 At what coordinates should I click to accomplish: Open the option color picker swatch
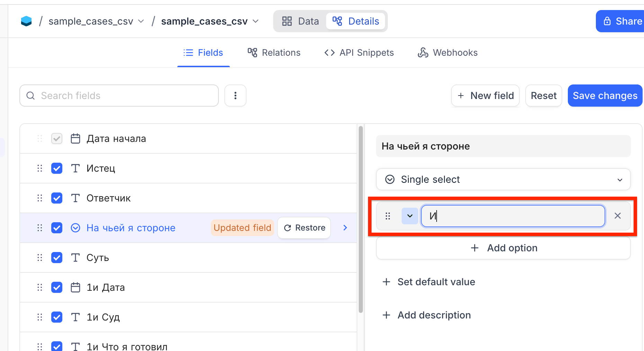[x=410, y=216]
